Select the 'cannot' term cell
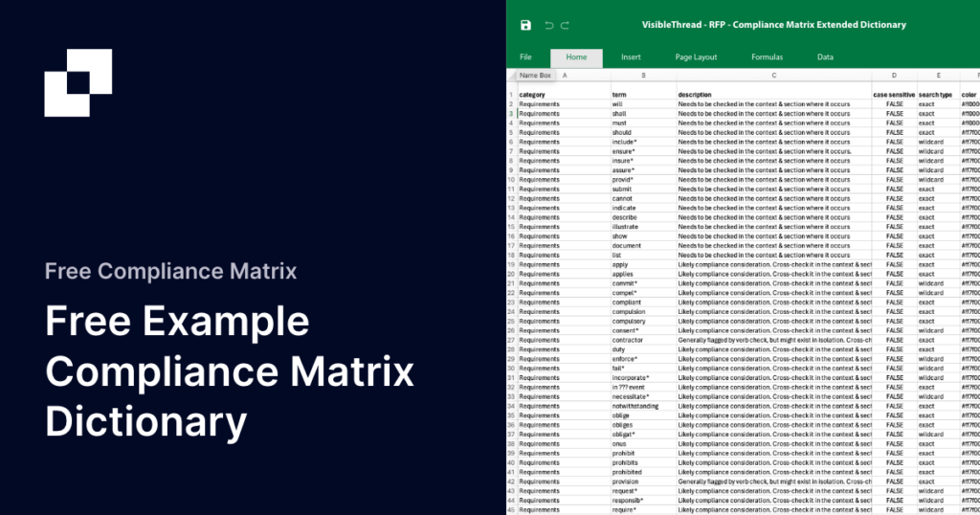The height and width of the screenshot is (515, 980). click(x=644, y=199)
